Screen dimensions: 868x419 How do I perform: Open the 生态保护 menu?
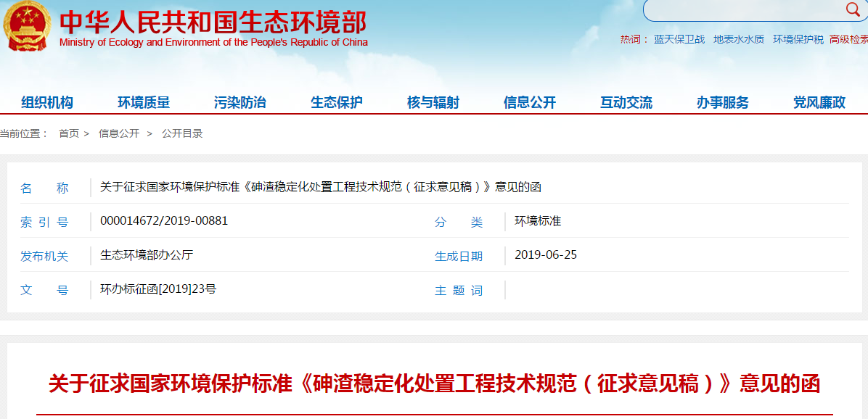[337, 102]
